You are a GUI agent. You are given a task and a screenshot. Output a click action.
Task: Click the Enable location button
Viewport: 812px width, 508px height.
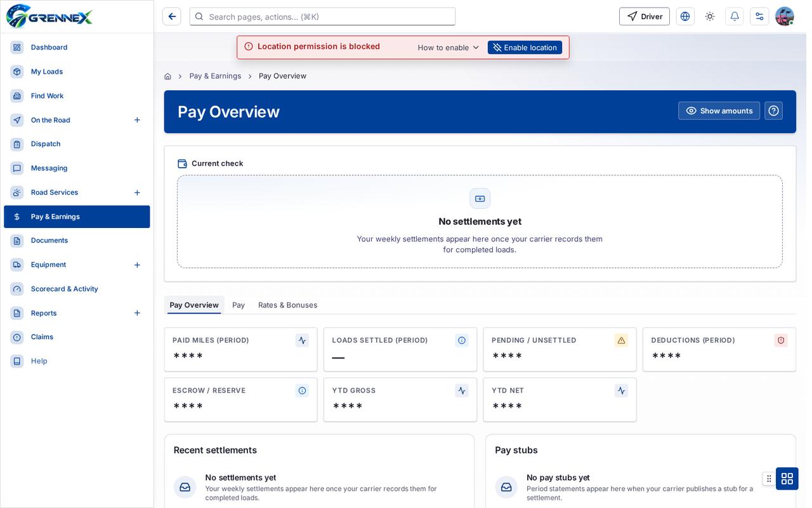click(525, 48)
